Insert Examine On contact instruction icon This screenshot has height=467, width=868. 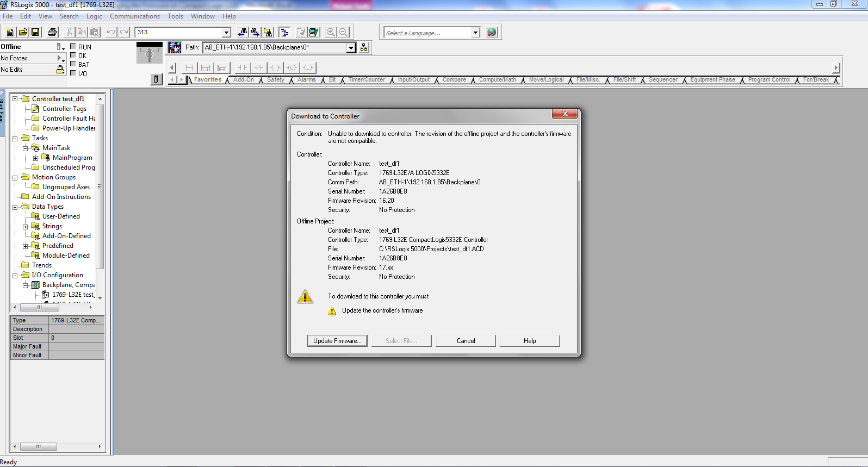click(243, 68)
